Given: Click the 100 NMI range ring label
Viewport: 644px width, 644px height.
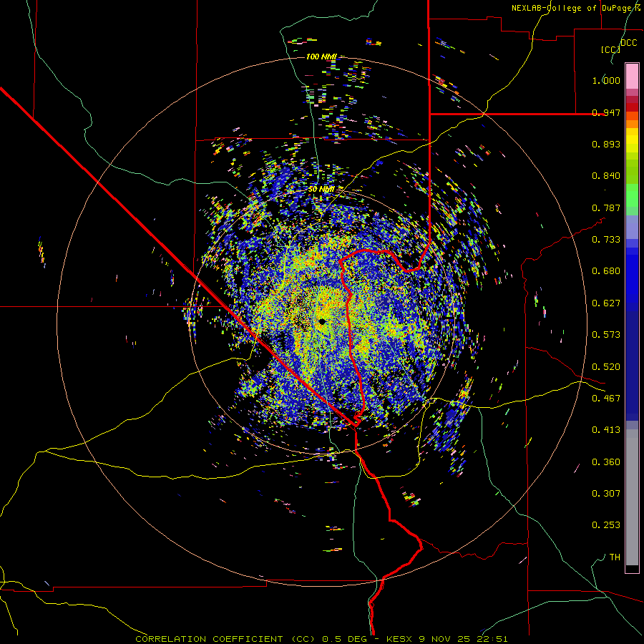Looking at the screenshot, I should click(x=321, y=57).
